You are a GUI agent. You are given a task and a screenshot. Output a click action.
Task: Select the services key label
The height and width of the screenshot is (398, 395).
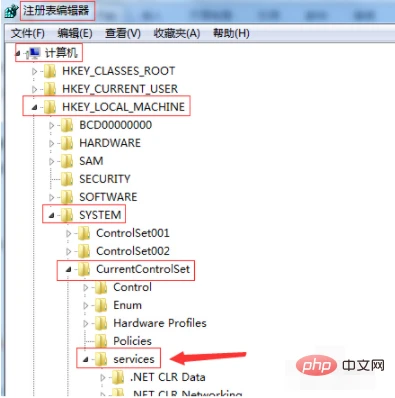click(x=134, y=359)
